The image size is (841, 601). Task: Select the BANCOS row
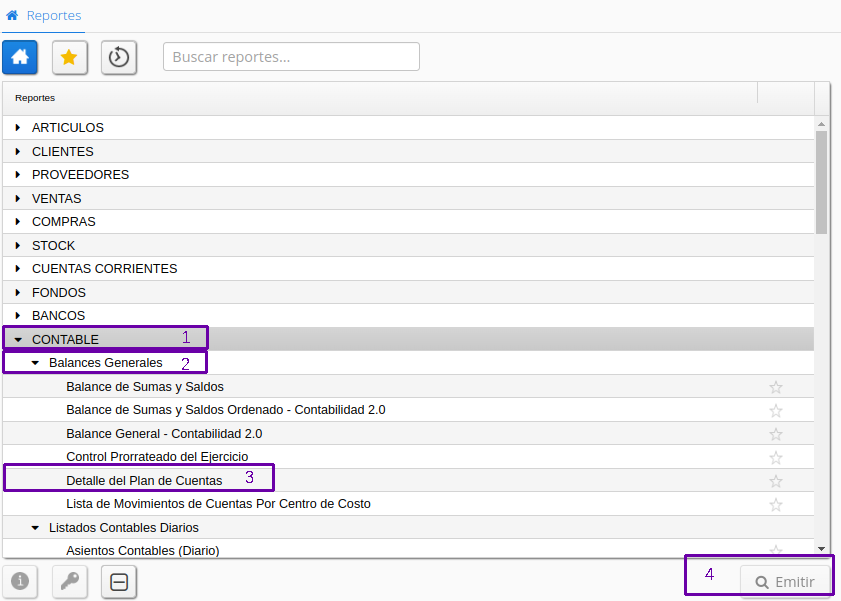(x=408, y=316)
